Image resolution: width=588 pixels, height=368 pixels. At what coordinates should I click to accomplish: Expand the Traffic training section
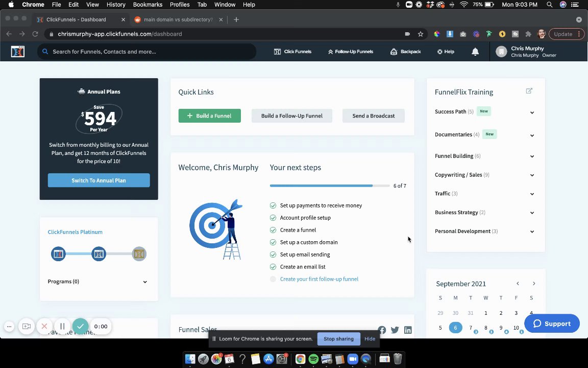point(532,194)
